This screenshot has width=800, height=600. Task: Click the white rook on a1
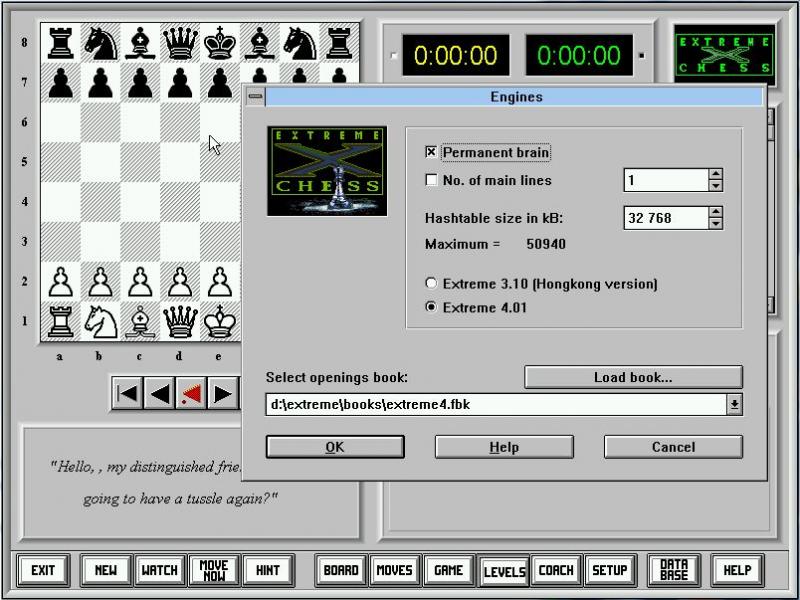60,320
